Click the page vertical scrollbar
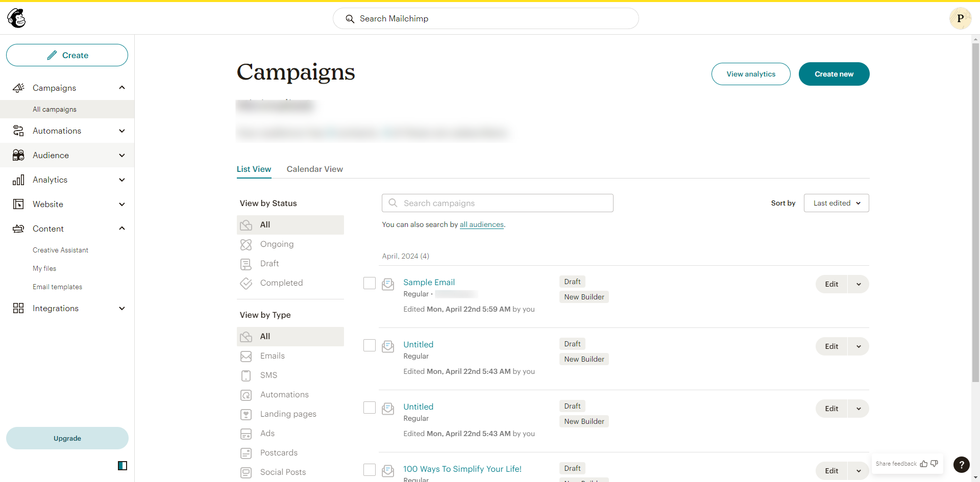 975,212
